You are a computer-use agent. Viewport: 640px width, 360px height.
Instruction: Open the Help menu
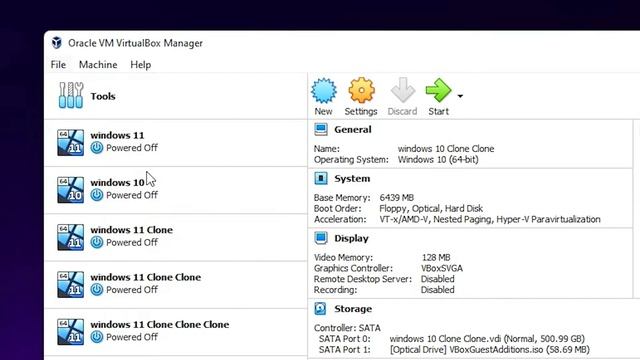tap(140, 64)
